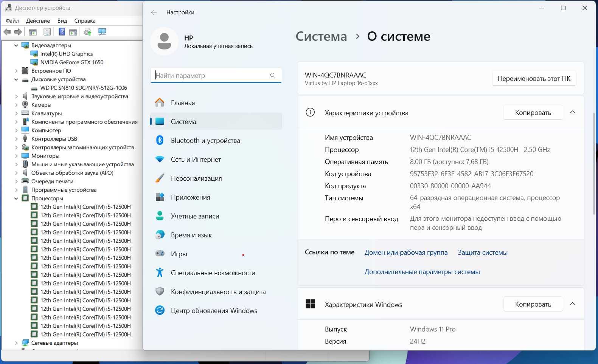This screenshot has height=364, width=598.
Task: Open Главная via its house icon
Action: (160, 102)
